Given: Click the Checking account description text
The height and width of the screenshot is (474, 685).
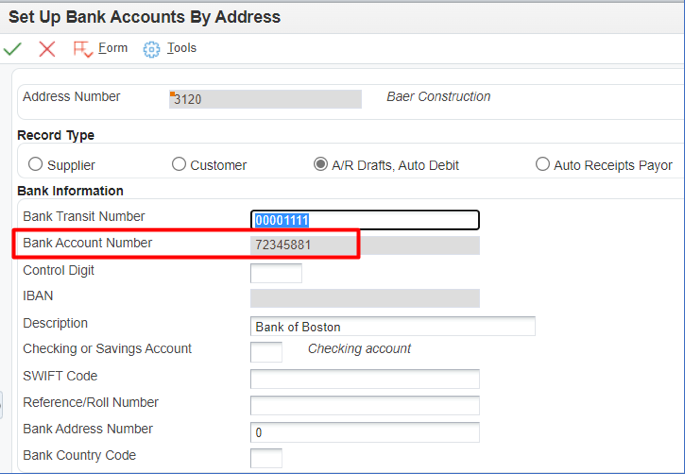Looking at the screenshot, I should click(x=359, y=349).
